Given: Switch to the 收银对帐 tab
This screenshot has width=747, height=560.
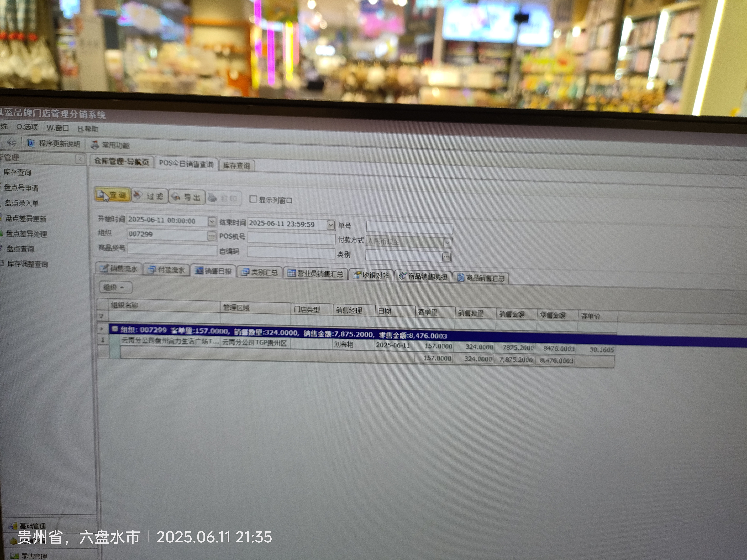Looking at the screenshot, I should 371,275.
